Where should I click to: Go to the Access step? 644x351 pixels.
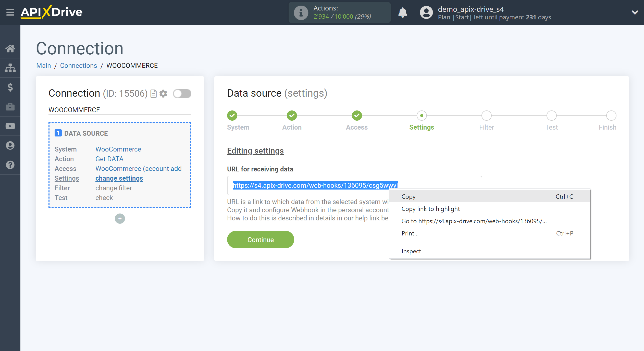(357, 116)
